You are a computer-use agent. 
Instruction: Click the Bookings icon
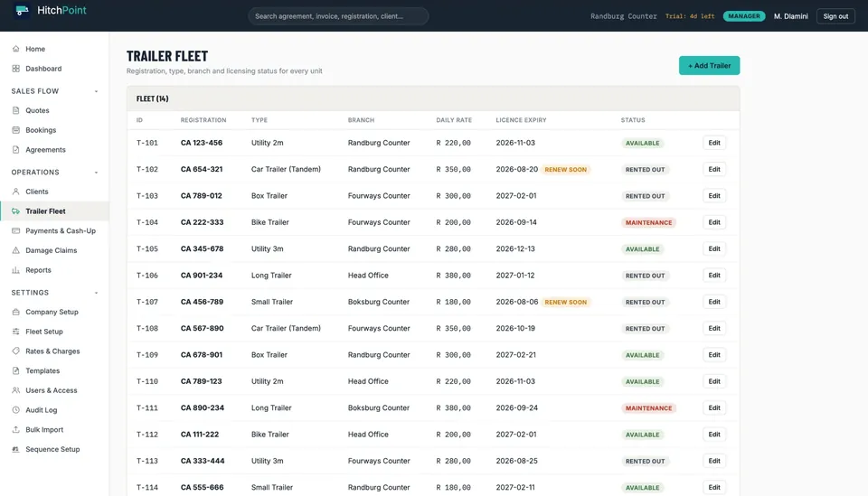pyautogui.click(x=15, y=130)
